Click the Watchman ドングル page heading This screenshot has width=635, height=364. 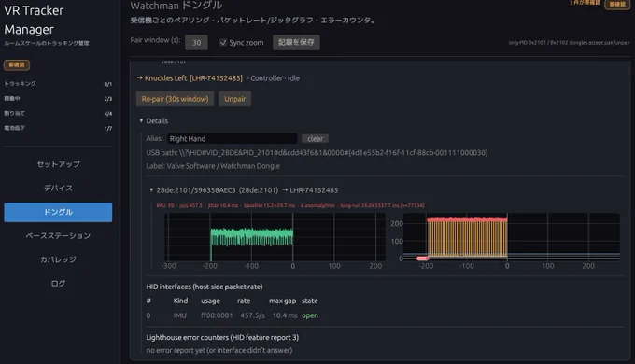176,6
